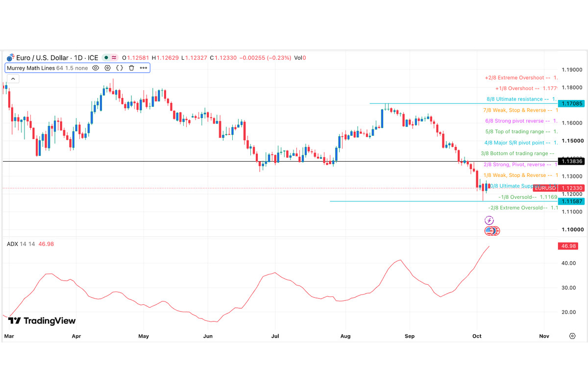Click the Apr label on the time axis
Viewport: 588px width, 392px height.
(76, 336)
